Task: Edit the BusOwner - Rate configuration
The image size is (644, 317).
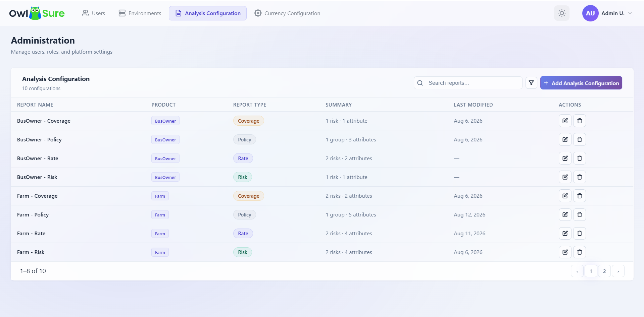Action: coord(565,158)
